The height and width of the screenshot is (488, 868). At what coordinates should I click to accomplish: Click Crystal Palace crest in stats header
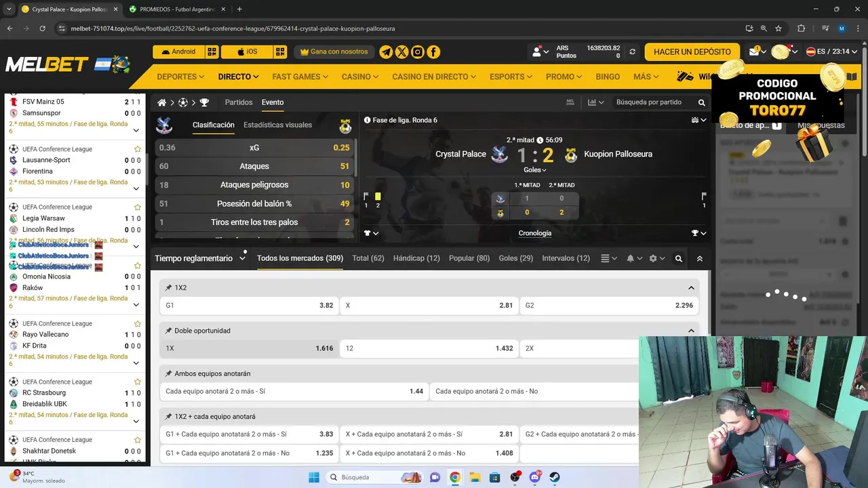pyautogui.click(x=164, y=126)
